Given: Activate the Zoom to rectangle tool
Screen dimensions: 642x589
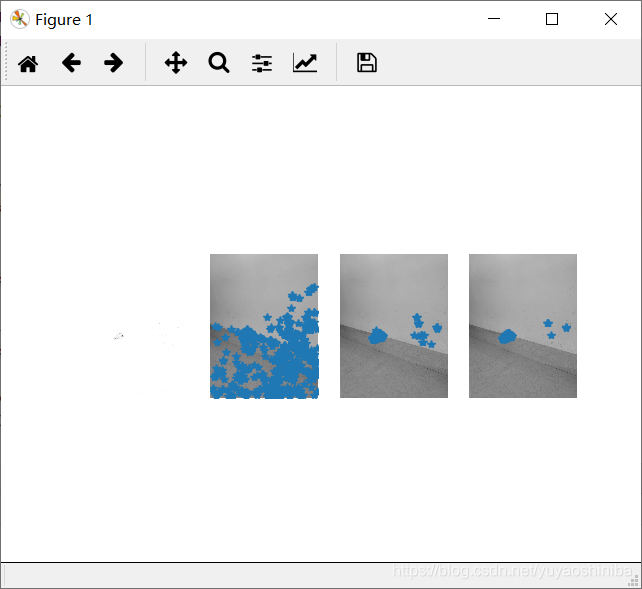Looking at the screenshot, I should (x=219, y=63).
